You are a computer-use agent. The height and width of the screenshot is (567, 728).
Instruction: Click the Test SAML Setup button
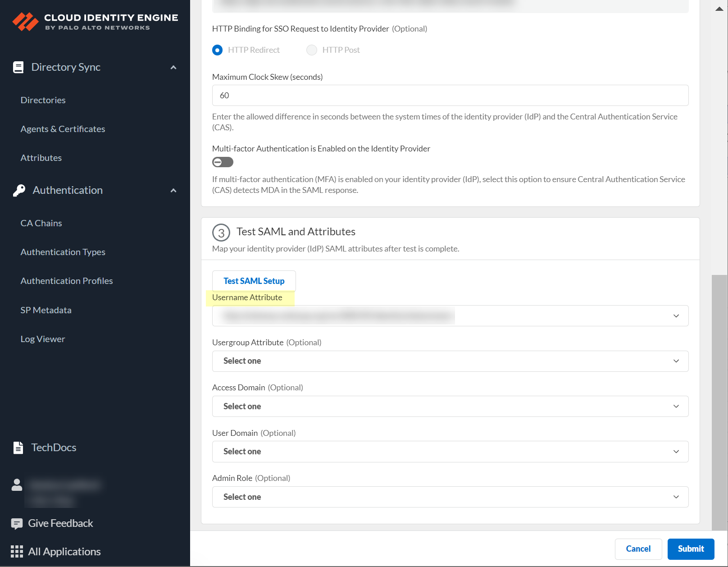click(x=254, y=281)
